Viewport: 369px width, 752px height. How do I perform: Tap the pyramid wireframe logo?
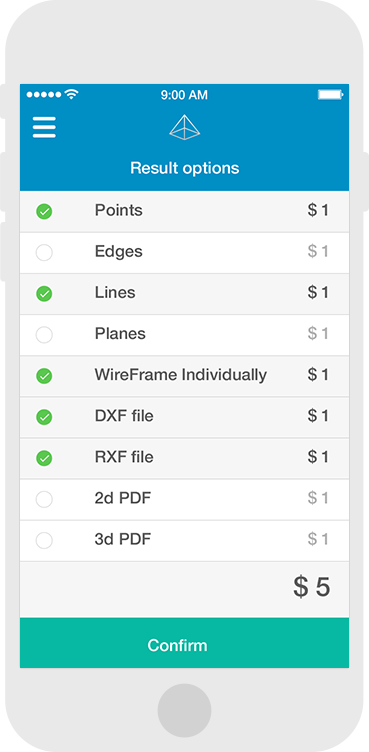tap(185, 128)
